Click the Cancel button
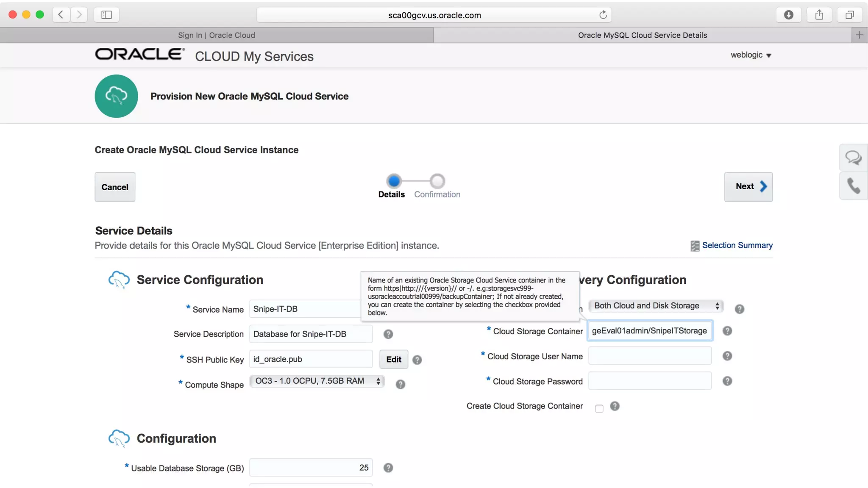This screenshot has height=488, width=868. (x=115, y=187)
